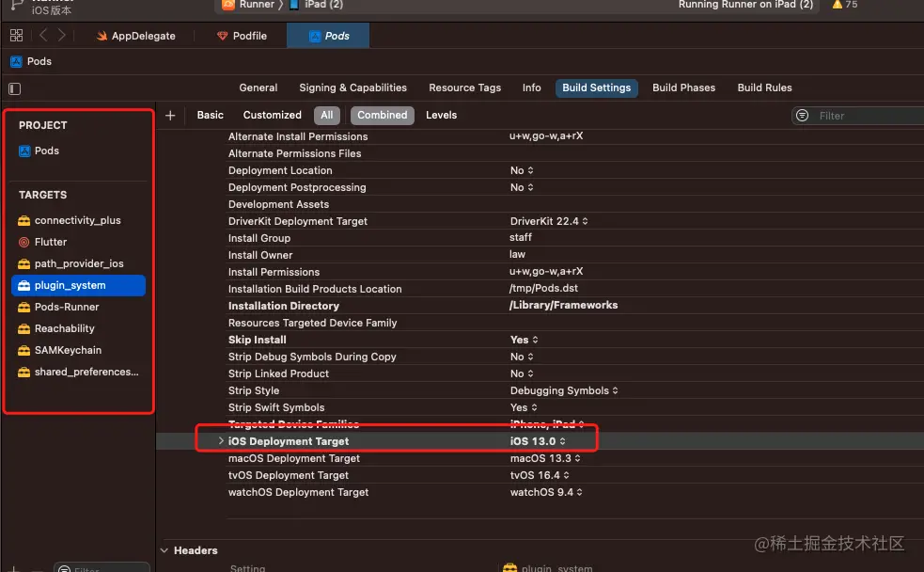
Task: Open Skip Install Yes dropdown
Action: tap(524, 340)
